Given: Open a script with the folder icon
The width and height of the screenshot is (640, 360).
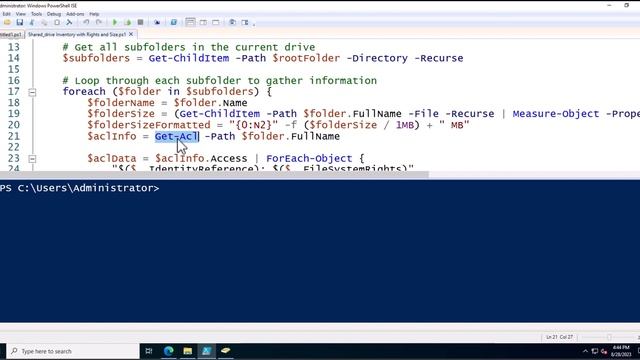Looking at the screenshot, I should [7, 22].
